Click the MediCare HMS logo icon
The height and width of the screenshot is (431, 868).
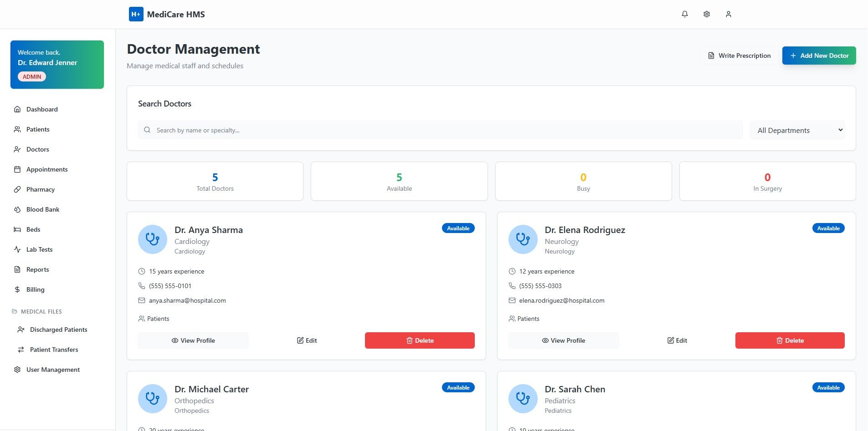[x=135, y=14]
